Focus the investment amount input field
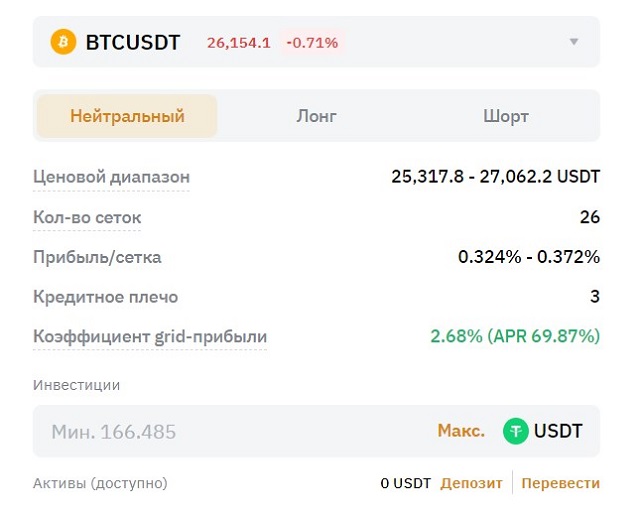641x515 pixels. (x=230, y=431)
